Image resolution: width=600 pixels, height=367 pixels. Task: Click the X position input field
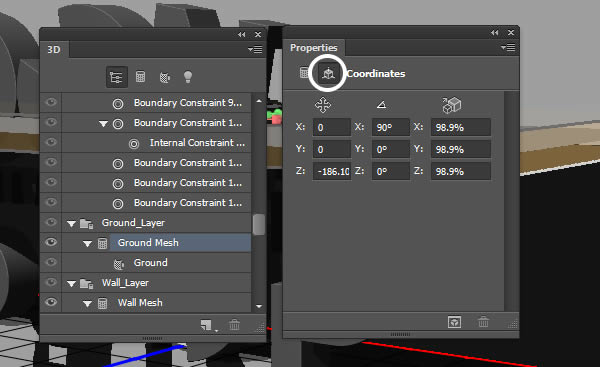[331, 127]
